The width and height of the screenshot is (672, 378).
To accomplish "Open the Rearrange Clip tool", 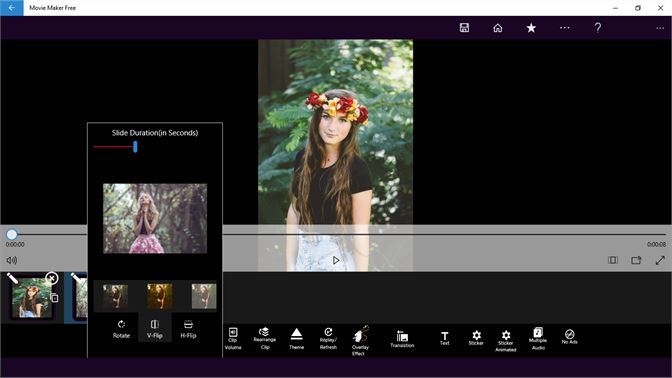I will (x=265, y=338).
